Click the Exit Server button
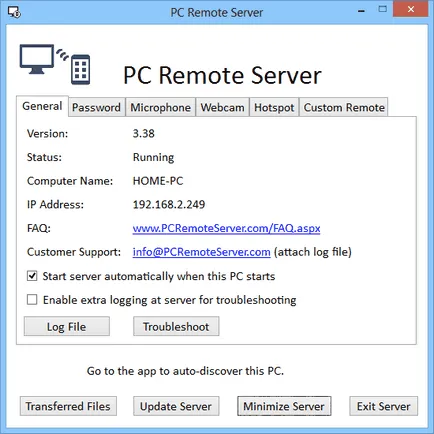Screen dimensions: 434x434 click(x=383, y=406)
